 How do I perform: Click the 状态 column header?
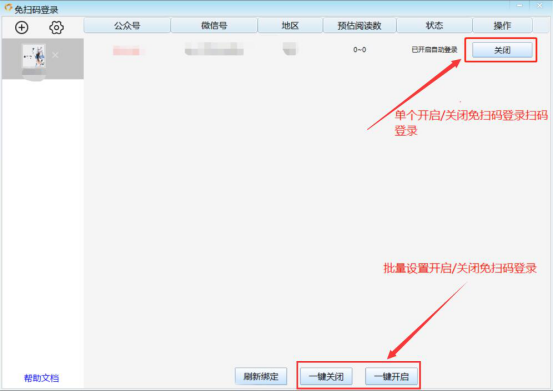click(x=434, y=25)
